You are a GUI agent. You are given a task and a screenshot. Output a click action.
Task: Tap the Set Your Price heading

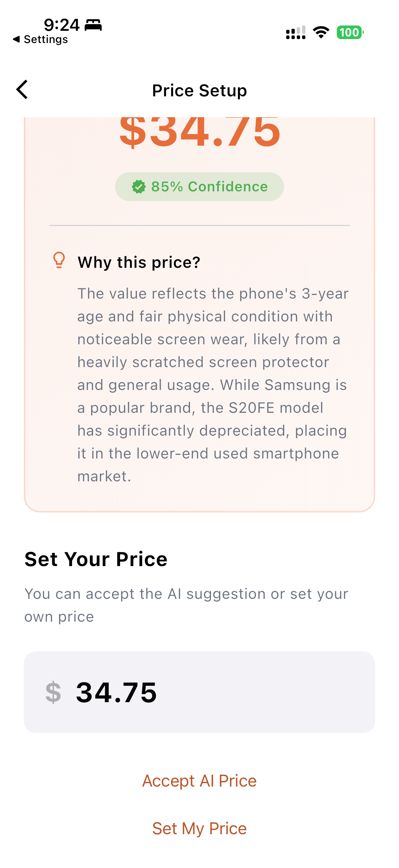[96, 559]
